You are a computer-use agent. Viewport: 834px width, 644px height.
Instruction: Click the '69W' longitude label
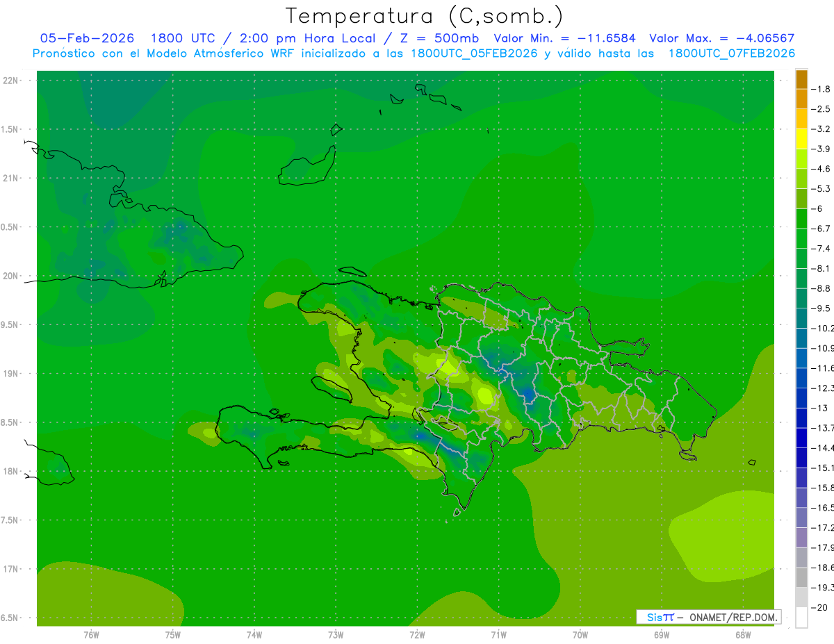click(662, 635)
